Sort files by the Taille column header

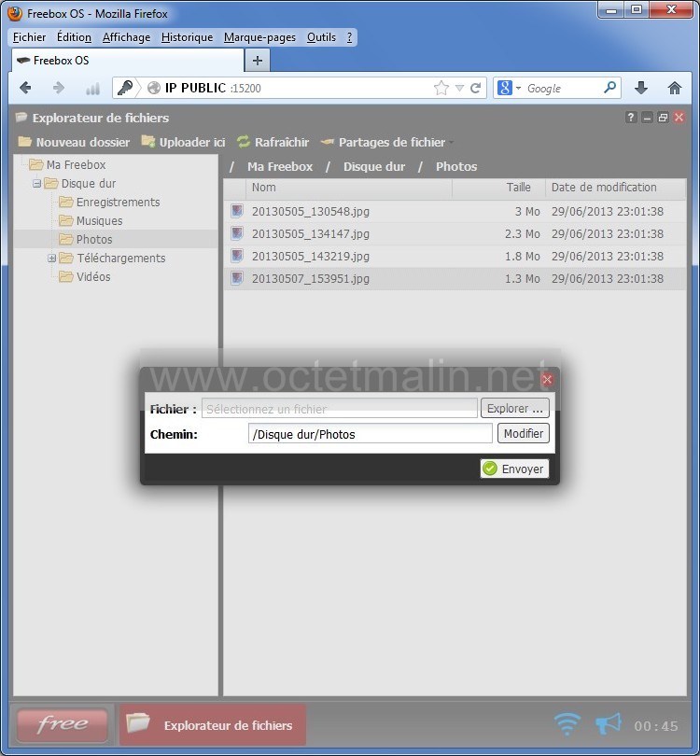499,188
